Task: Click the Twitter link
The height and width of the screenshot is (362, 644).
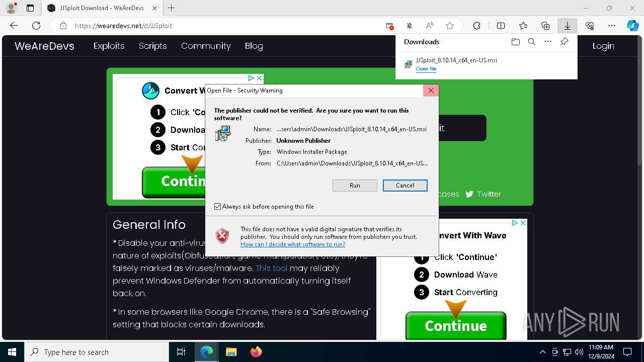Action: (x=483, y=194)
